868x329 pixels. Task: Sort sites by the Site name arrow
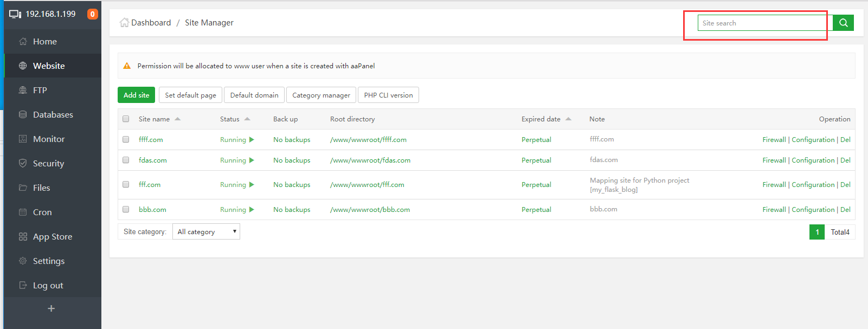[x=177, y=119]
